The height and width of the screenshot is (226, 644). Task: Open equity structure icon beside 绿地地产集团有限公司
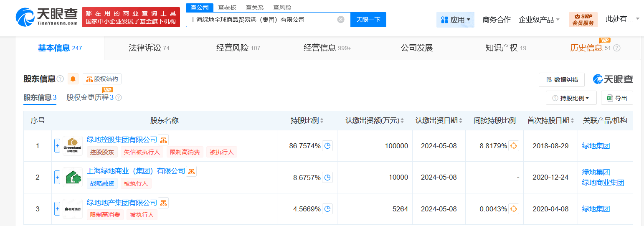(x=163, y=203)
